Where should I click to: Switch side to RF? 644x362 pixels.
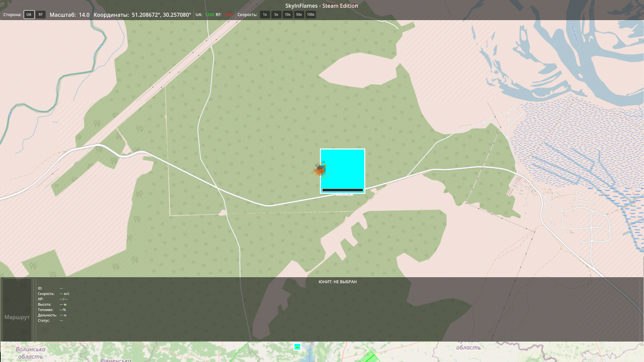40,14
